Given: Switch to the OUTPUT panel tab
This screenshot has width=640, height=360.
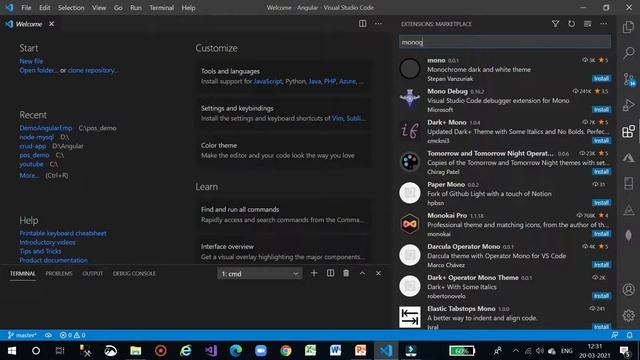Looking at the screenshot, I should click(93, 273).
